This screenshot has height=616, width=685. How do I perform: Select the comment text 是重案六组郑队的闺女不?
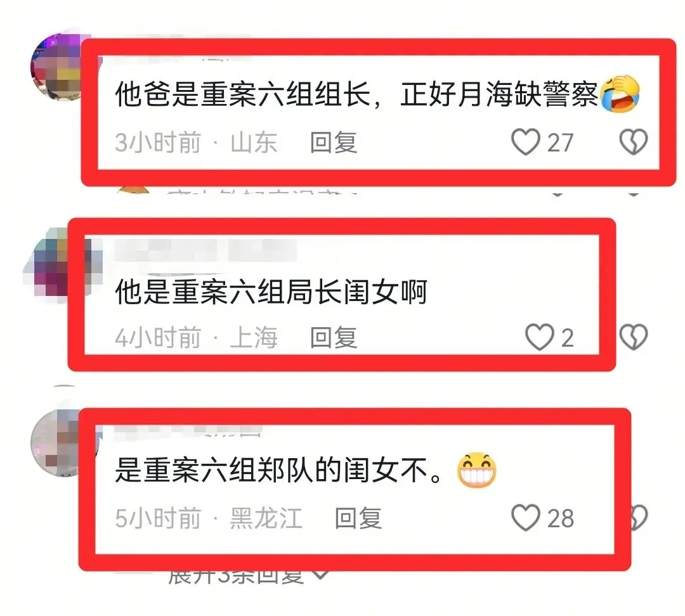(x=278, y=471)
